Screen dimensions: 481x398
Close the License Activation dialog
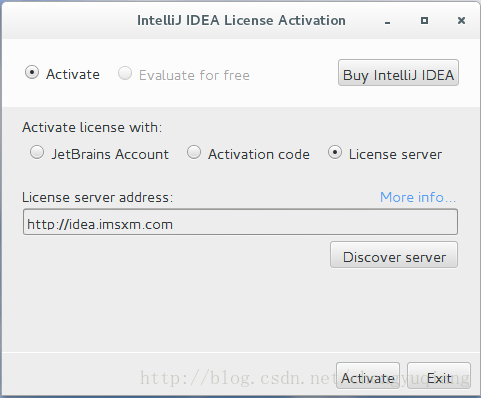click(x=461, y=21)
